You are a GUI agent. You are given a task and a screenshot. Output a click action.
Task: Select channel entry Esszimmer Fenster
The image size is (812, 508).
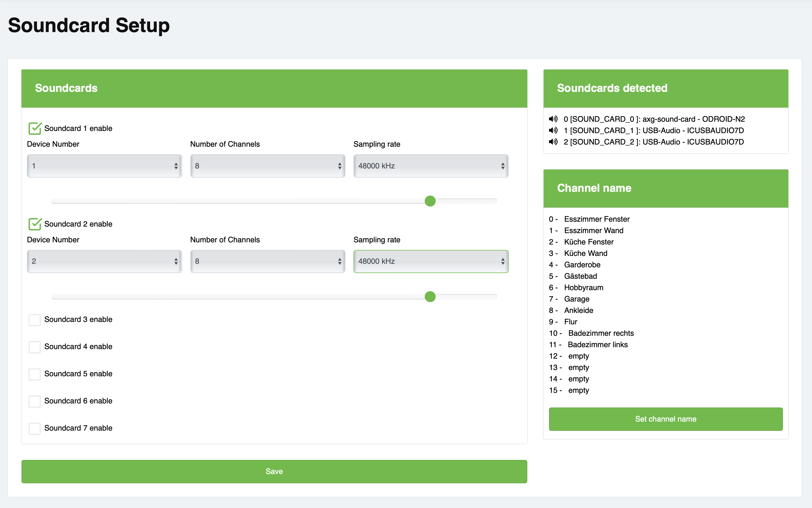[x=596, y=219]
